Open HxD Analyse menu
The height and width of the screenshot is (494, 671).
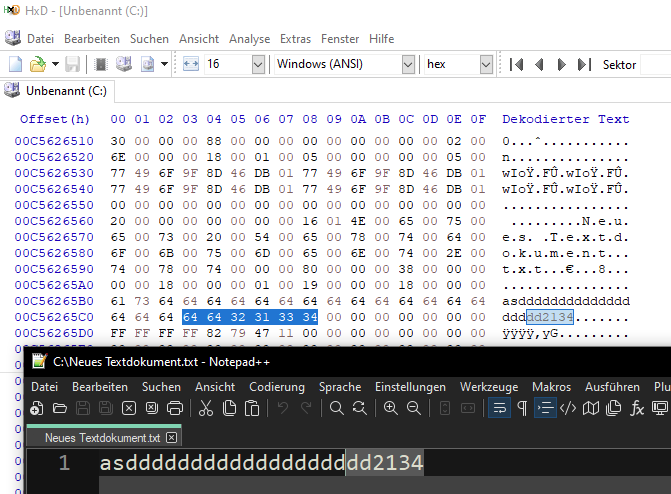[249, 39]
